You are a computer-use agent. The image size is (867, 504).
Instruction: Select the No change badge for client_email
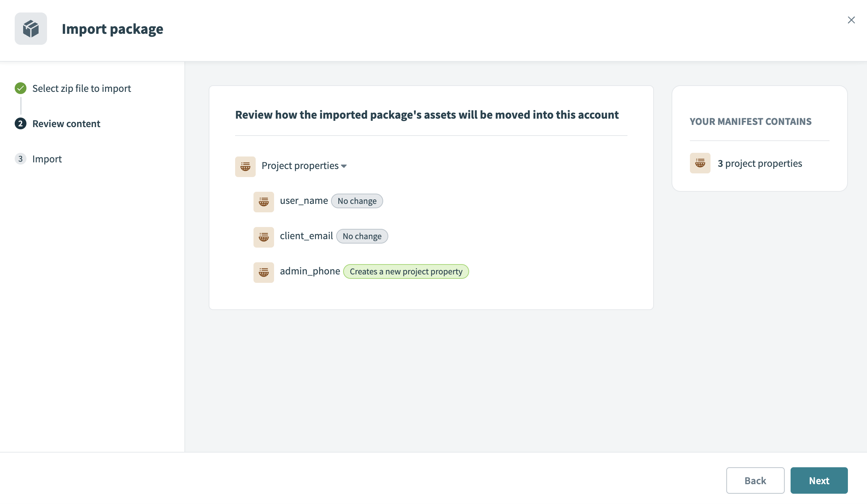[x=362, y=236]
